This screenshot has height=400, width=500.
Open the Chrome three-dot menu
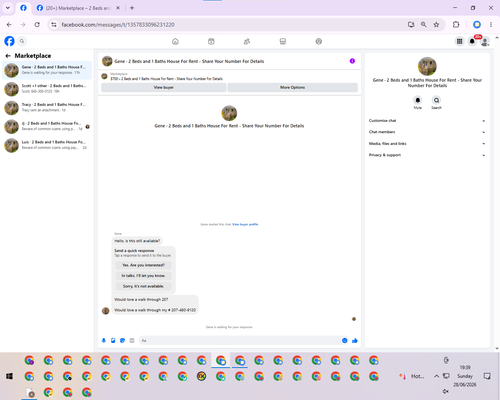coord(491,25)
